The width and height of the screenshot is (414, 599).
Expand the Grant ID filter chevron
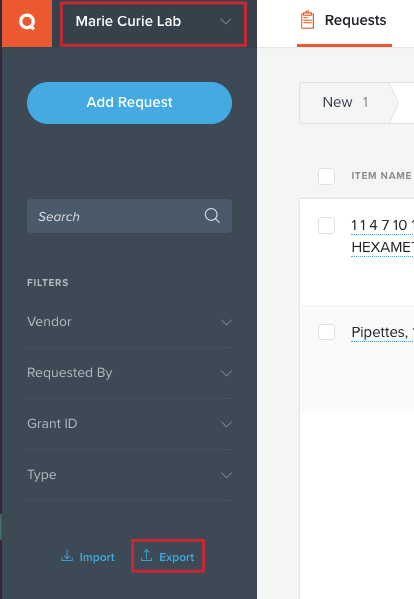click(226, 424)
